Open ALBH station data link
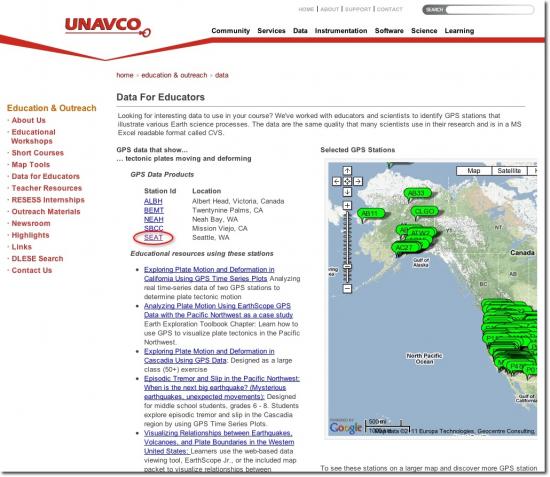Viewport: 550px width, 477px height. (x=153, y=201)
